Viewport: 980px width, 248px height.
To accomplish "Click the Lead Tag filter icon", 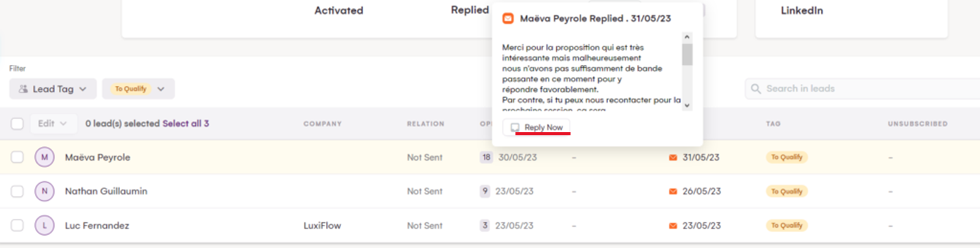I will pyautogui.click(x=23, y=89).
